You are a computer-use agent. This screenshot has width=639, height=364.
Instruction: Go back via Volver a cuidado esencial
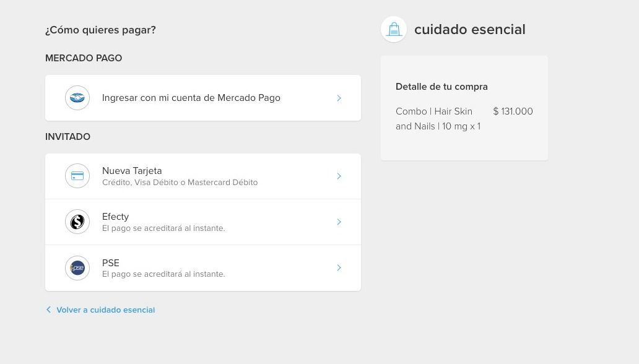pyautogui.click(x=105, y=310)
